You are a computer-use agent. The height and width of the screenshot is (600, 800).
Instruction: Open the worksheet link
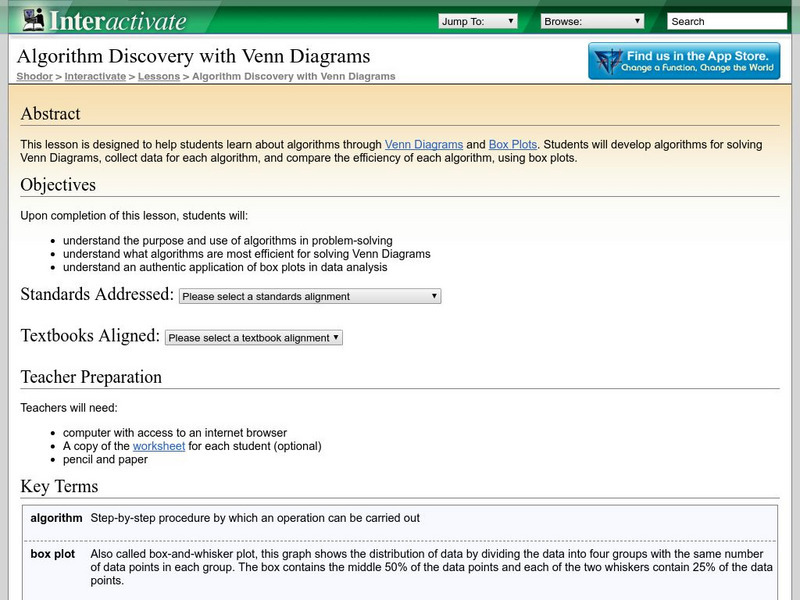(159, 446)
